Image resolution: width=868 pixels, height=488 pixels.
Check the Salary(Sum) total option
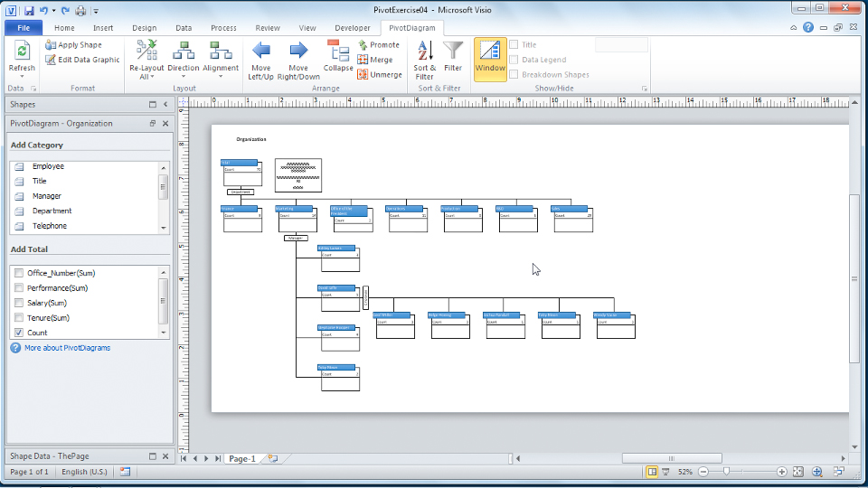point(19,303)
